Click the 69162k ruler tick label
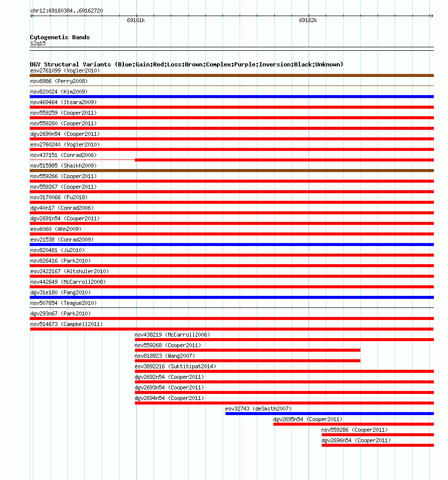The width and height of the screenshot is (448, 480). 308,21
